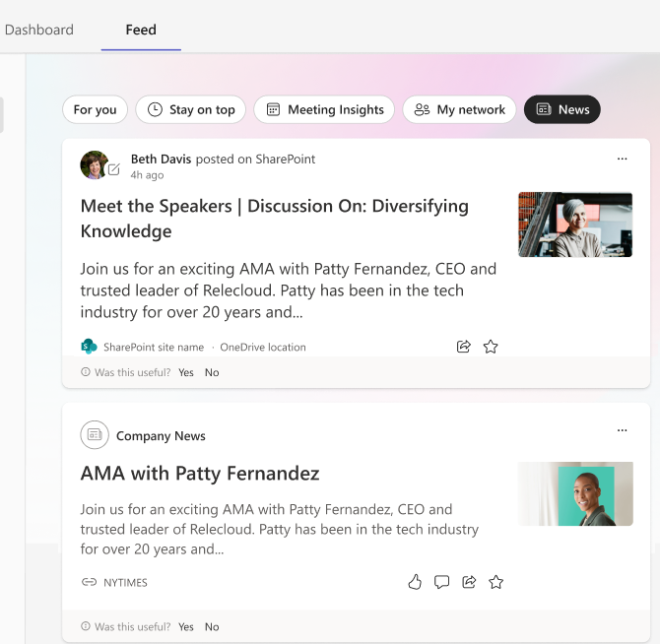Select the For you filter
This screenshot has height=644, width=660.
95,109
